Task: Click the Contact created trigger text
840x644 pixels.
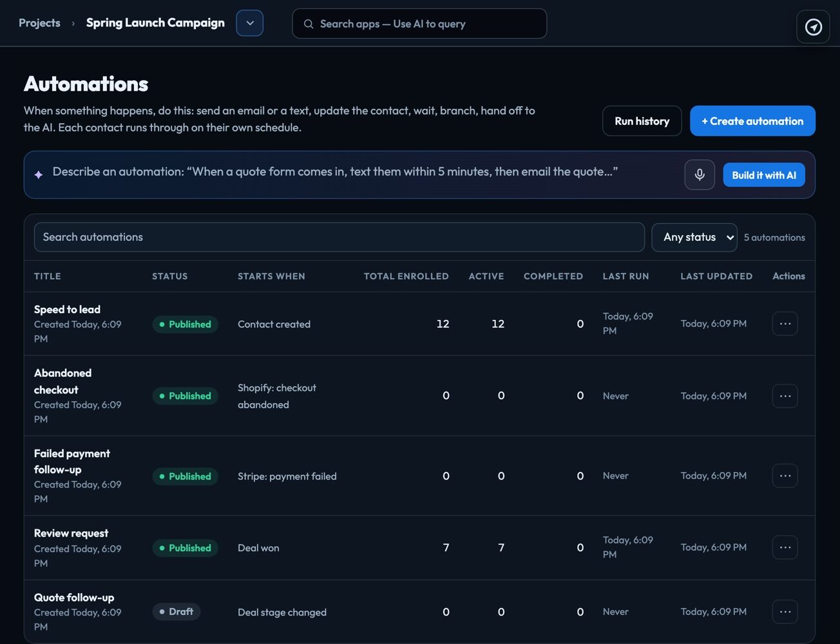Action: [274, 324]
